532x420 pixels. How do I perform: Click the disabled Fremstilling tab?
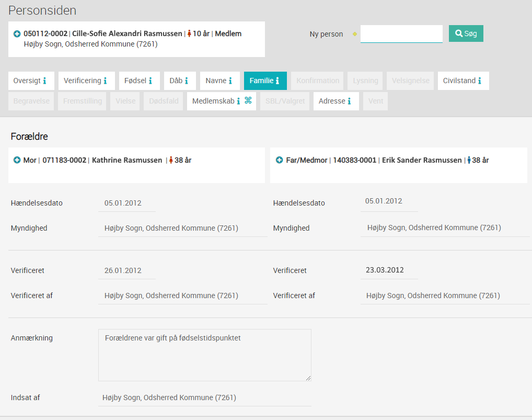click(x=82, y=101)
